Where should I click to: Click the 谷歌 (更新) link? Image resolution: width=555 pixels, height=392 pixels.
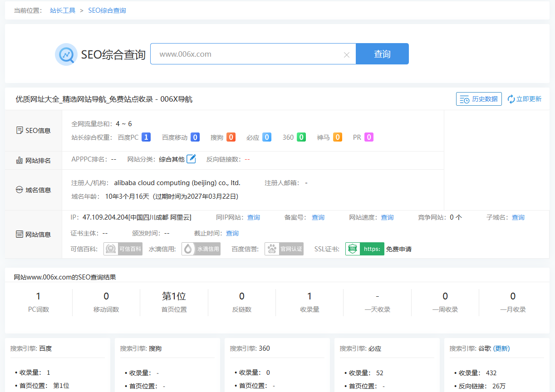click(501, 348)
